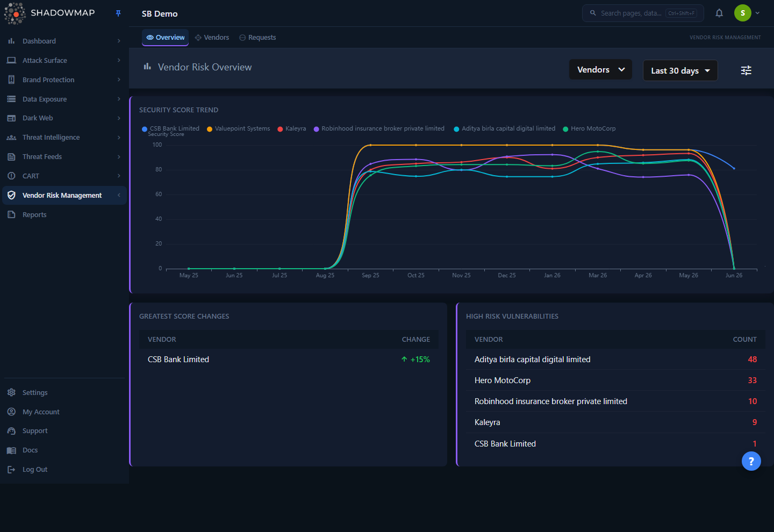Screen dimensions: 774x532
Task: Click the My Account person icon
Action: (x=11, y=412)
